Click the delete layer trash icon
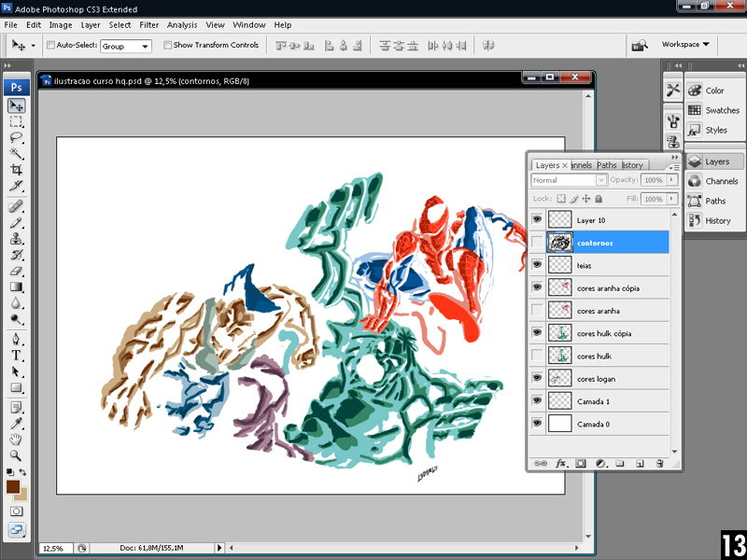Viewport: 747px width, 560px height. (x=659, y=463)
